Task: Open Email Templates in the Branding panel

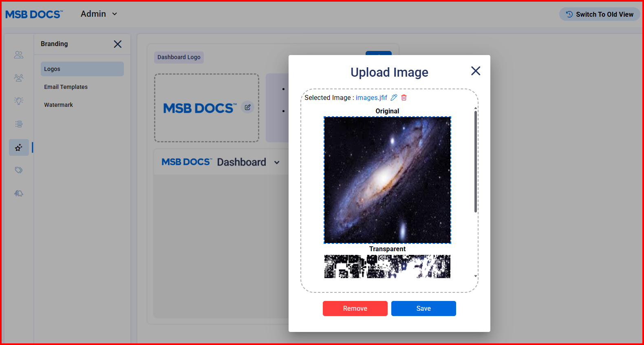Action: pos(66,87)
